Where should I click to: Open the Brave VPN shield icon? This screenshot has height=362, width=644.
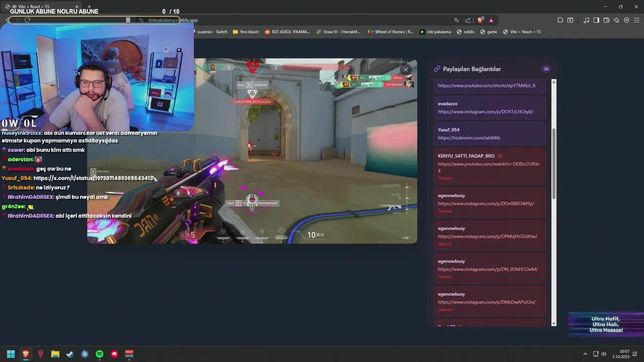click(x=626, y=20)
